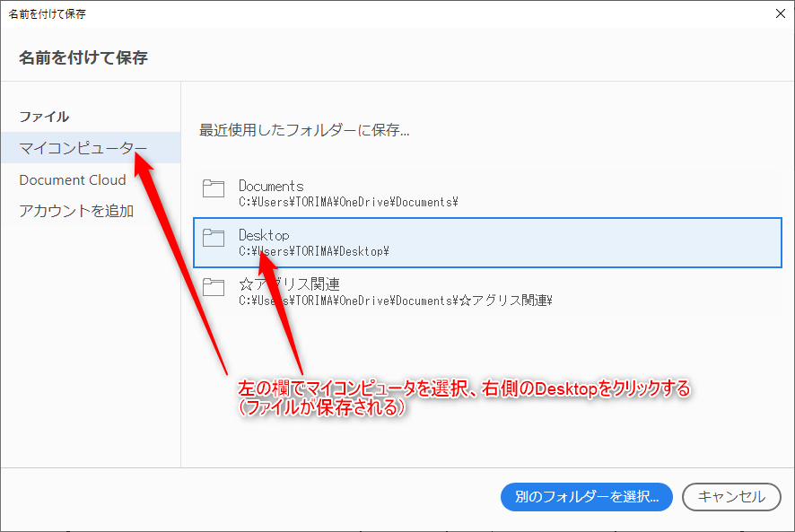
Task: Click the ☆アグリス関連 folder icon
Action: click(214, 287)
